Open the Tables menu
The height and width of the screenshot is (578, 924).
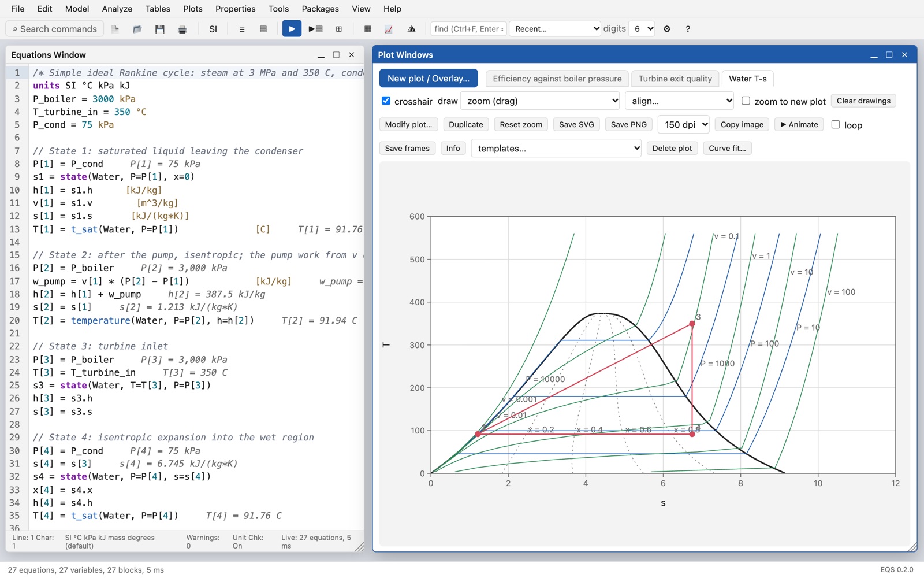(158, 9)
